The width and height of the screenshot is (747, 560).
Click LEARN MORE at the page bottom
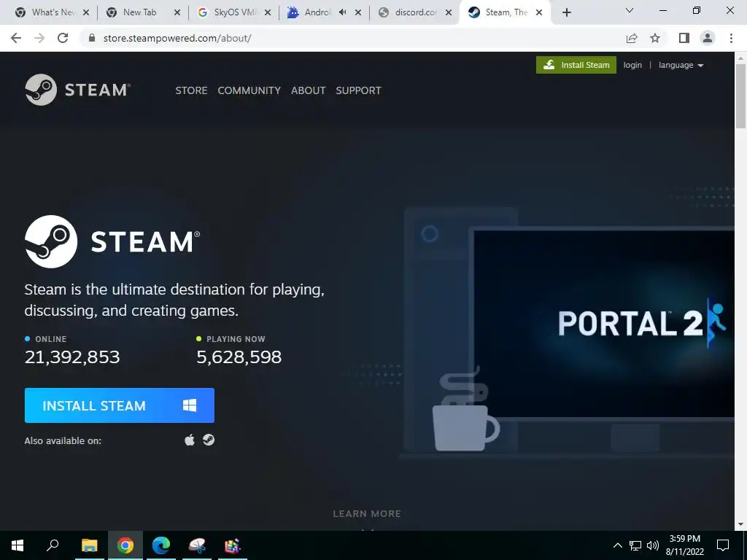coord(367,514)
